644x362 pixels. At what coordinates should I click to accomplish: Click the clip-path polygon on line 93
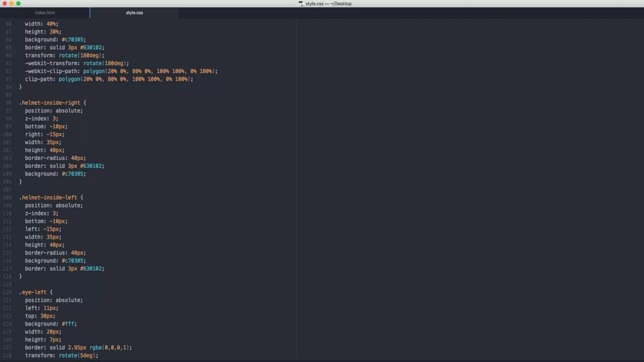tap(125, 79)
